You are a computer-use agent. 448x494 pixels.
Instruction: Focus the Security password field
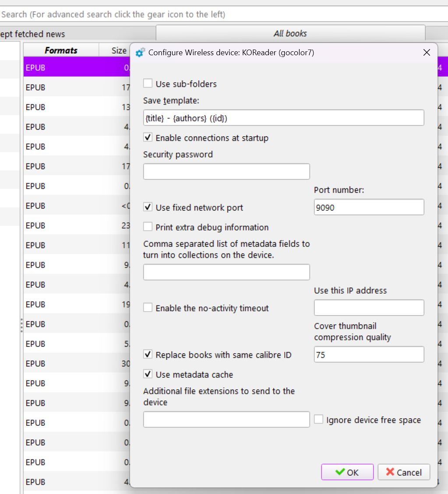(x=226, y=171)
